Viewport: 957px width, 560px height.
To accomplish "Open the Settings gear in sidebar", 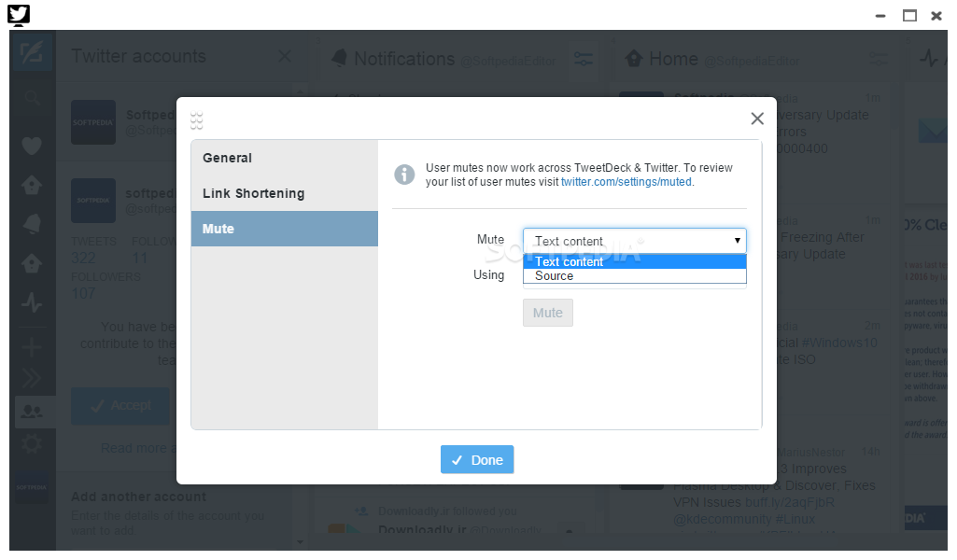I will (32, 443).
